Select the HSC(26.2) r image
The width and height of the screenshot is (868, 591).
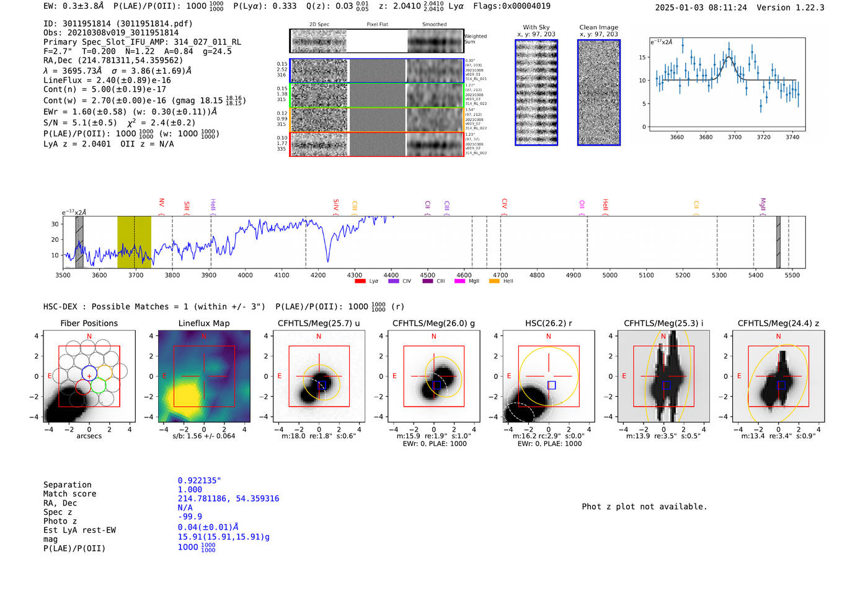point(549,376)
